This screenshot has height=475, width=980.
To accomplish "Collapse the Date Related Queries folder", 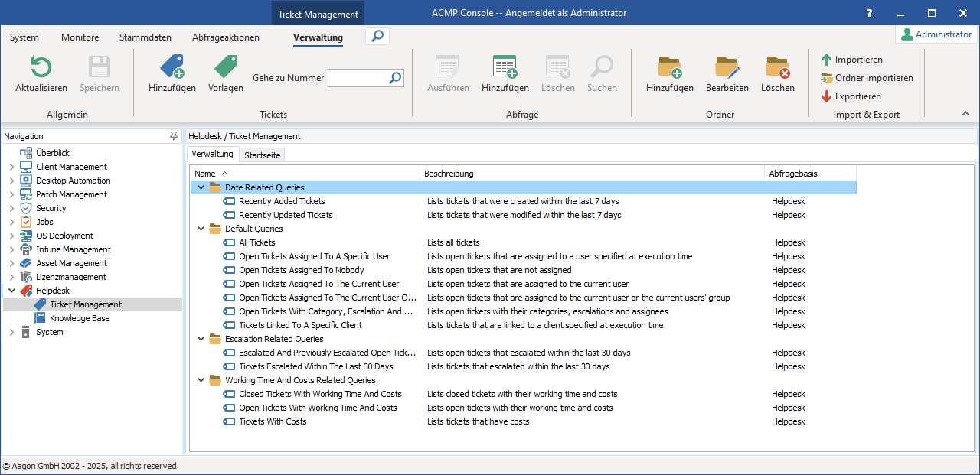I will click(201, 187).
